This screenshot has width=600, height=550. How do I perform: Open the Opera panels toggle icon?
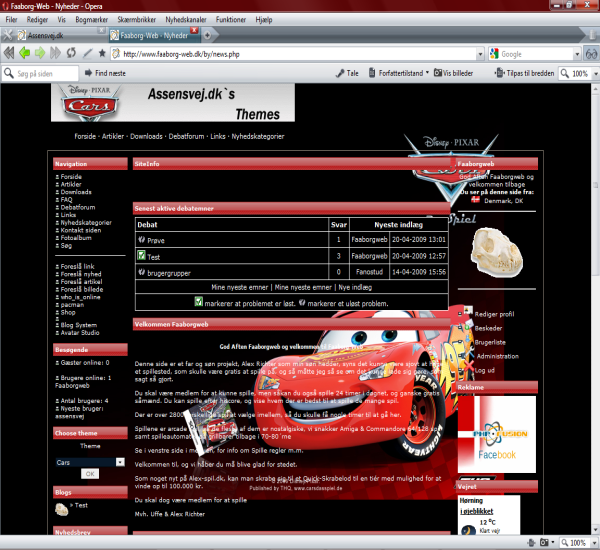(7, 35)
